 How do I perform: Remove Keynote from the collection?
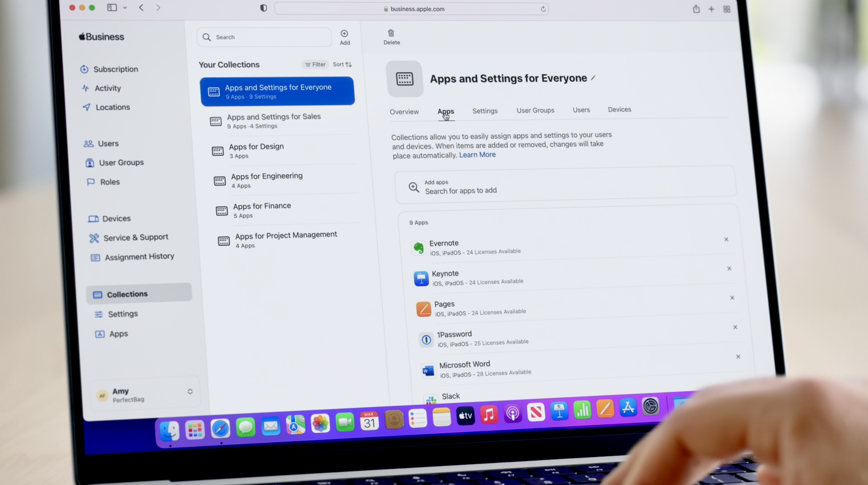tap(729, 268)
